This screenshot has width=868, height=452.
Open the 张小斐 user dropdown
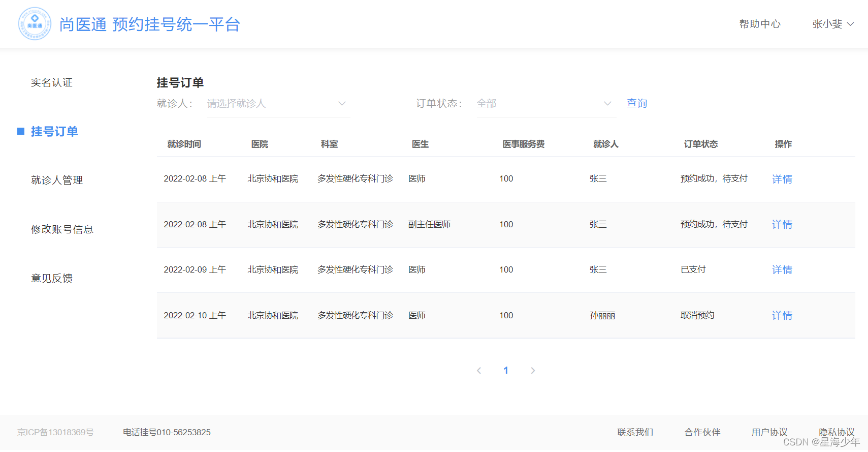coord(833,24)
